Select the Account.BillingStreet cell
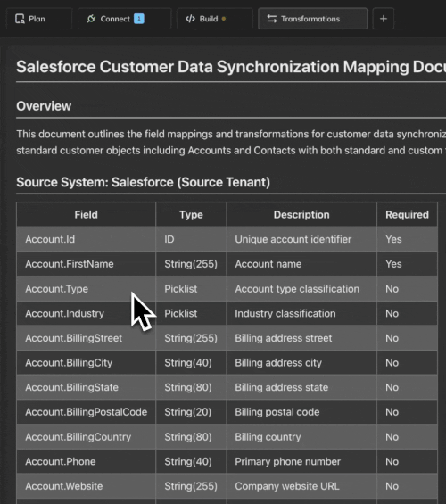The image size is (446, 504). pyautogui.click(x=87, y=338)
